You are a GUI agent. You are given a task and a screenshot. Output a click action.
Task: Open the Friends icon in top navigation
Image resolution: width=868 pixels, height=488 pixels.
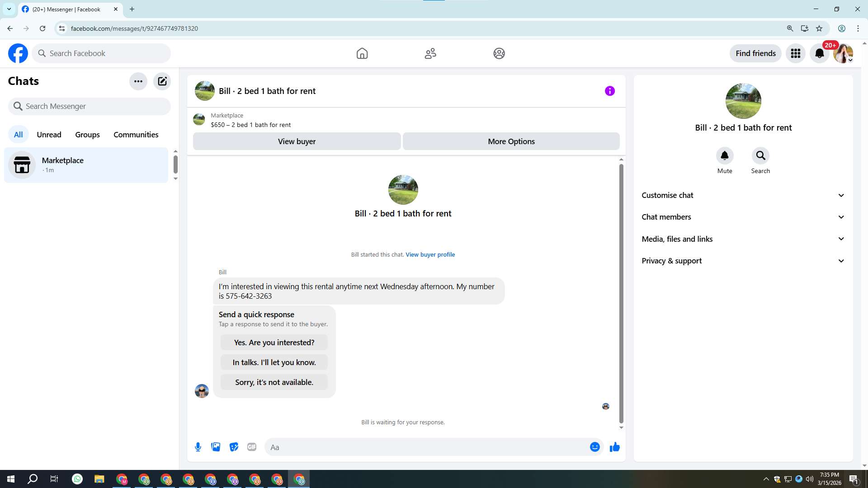(430, 53)
